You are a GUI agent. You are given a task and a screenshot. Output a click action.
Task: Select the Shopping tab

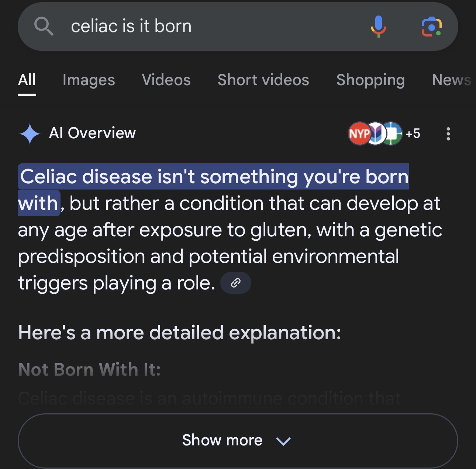370,80
